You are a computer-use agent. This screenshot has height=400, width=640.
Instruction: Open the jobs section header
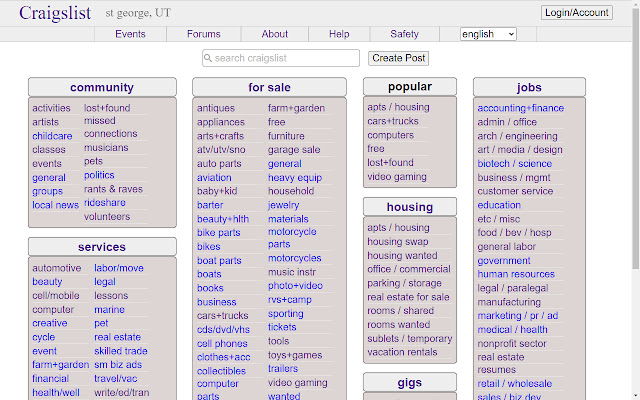529,87
